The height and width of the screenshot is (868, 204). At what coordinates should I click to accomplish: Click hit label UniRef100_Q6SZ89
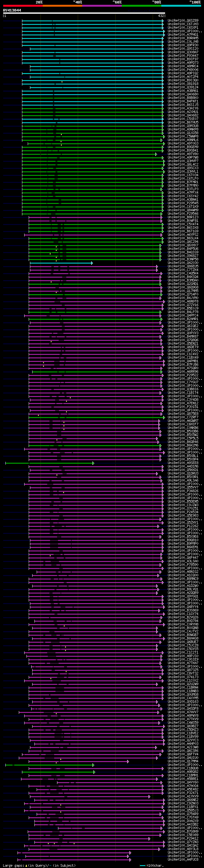[x=183, y=20]
